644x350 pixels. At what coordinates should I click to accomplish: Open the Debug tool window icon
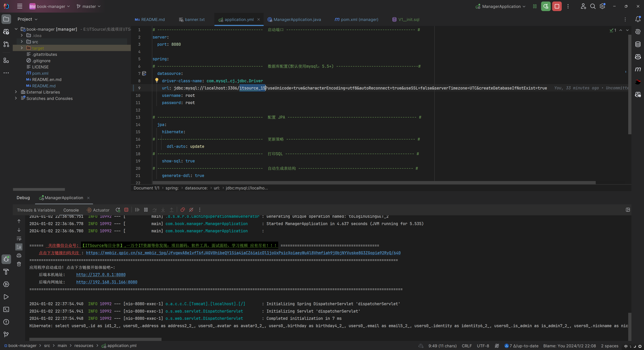[6, 259]
